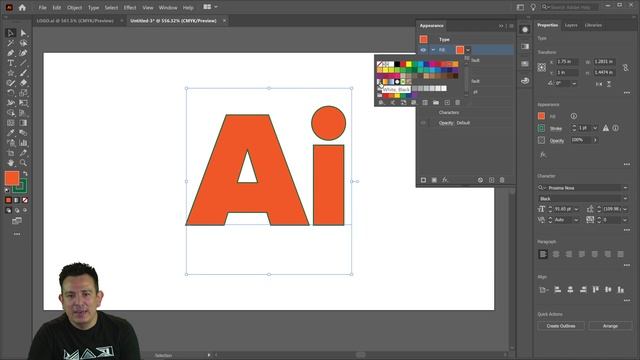The image size is (640, 360).
Task: Set Color fill mode below swatches
Action: 8,200
